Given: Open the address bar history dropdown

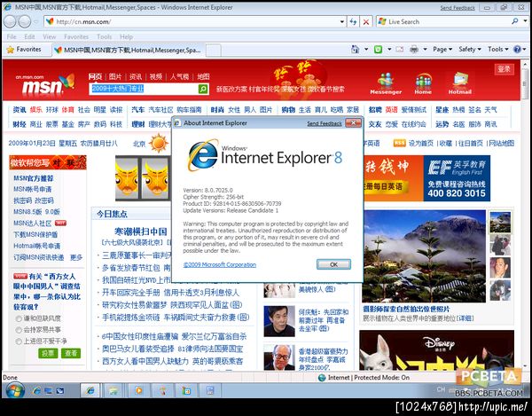Looking at the screenshot, I should 342,21.
